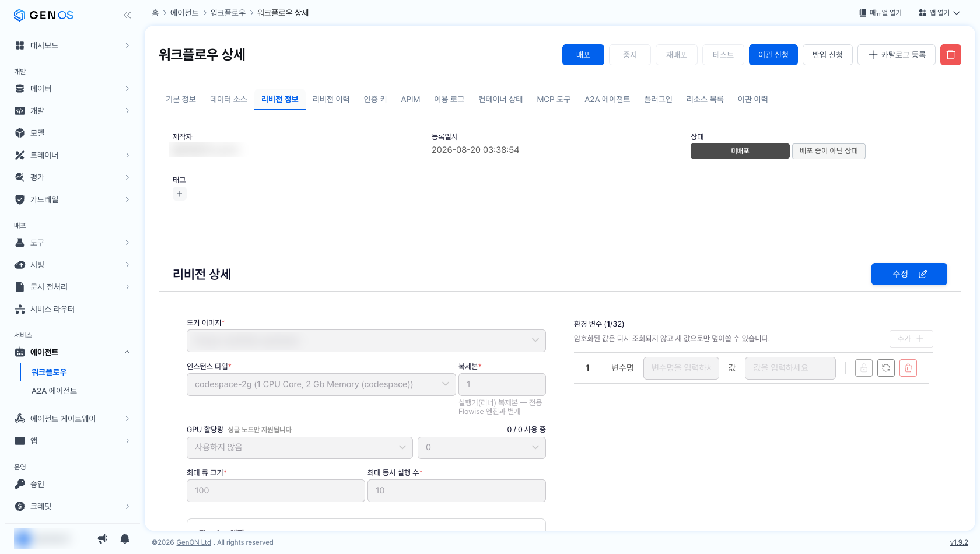Open the GPU 할당량 사용하지 않음 dropdown
The height and width of the screenshot is (554, 980).
(x=300, y=448)
